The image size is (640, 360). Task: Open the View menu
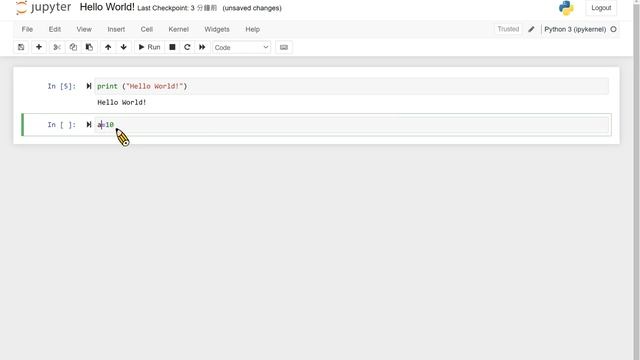(84, 29)
